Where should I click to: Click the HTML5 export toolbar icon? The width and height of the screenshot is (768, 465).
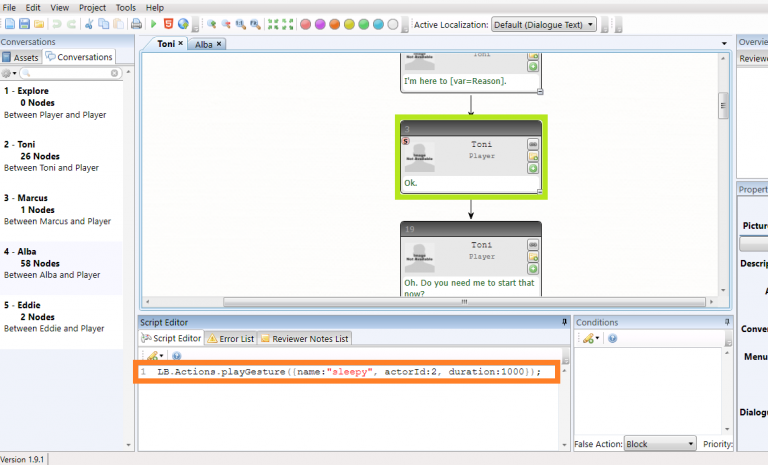[x=168, y=24]
